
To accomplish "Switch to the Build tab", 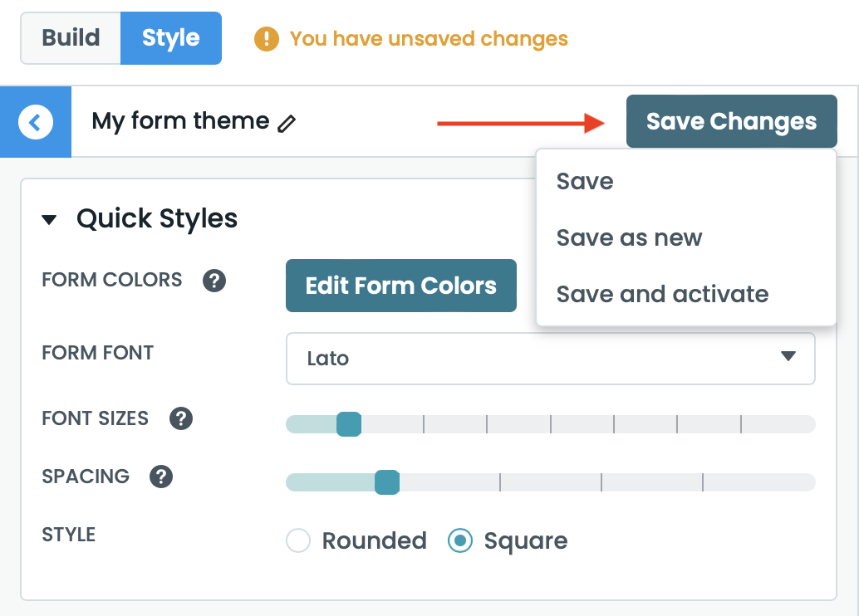I will click(x=71, y=38).
